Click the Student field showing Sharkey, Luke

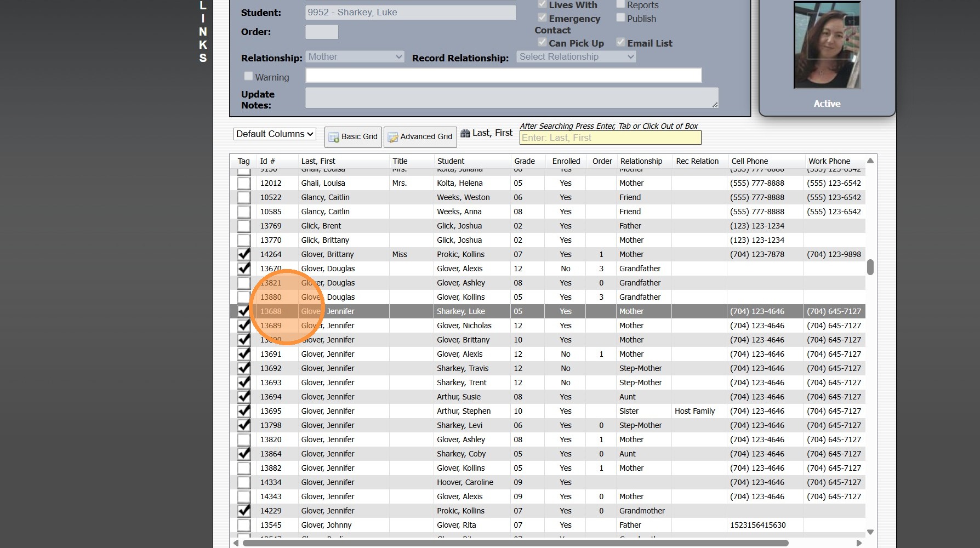411,12
